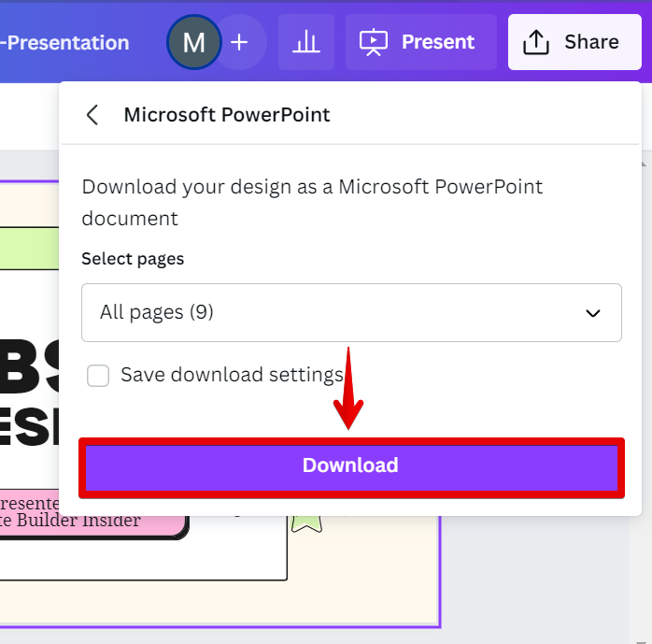
Task: Click the Presentation title in the header
Action: click(x=65, y=43)
